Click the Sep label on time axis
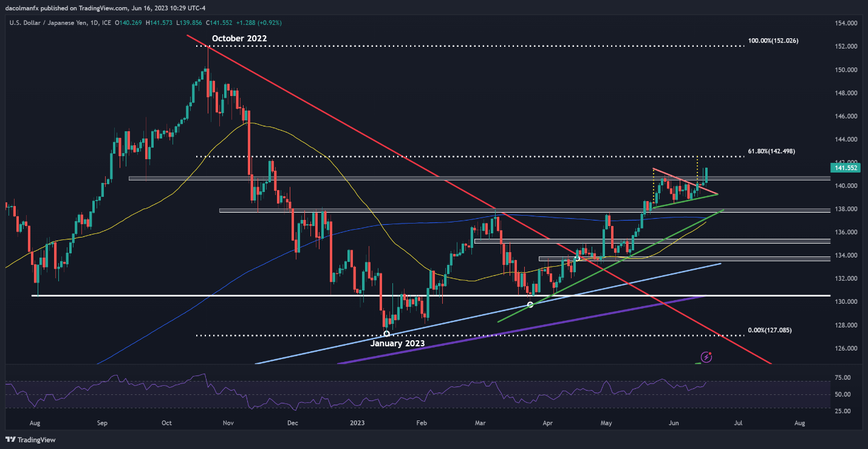 tap(102, 422)
